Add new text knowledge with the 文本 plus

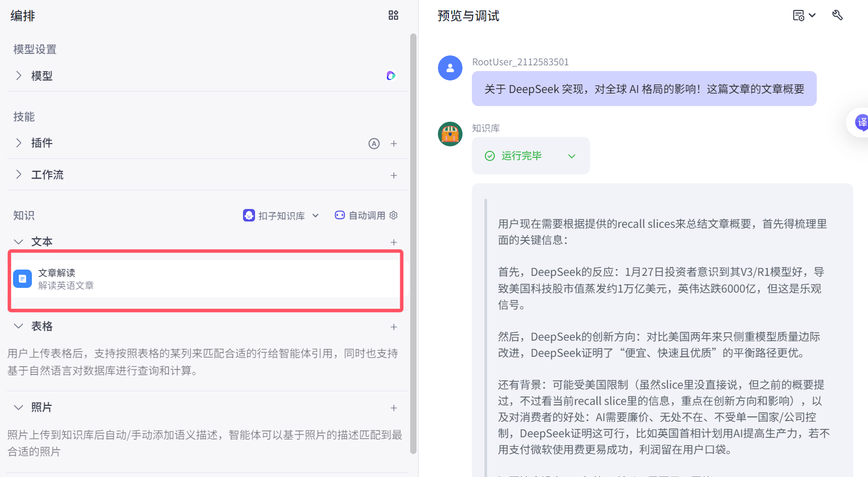pyautogui.click(x=394, y=241)
